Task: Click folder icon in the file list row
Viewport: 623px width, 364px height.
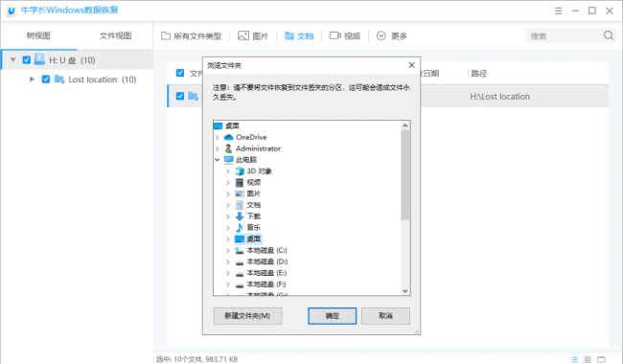Action: pos(193,96)
